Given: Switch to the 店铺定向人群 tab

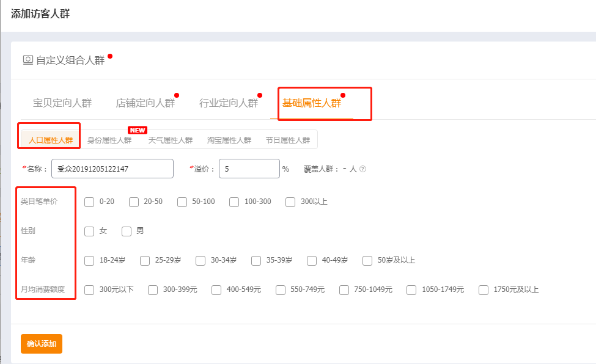Looking at the screenshot, I should point(145,103).
